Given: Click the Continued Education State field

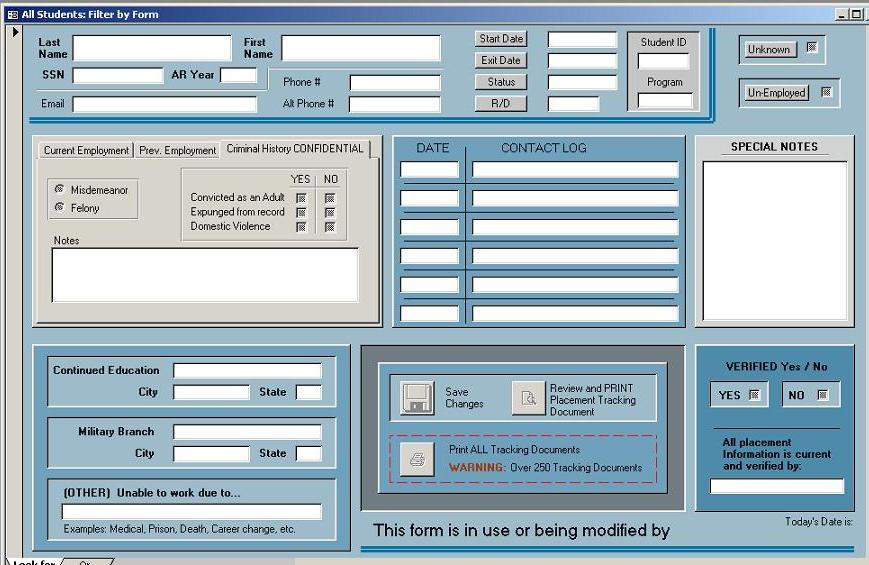Looking at the screenshot, I should pos(309,393).
